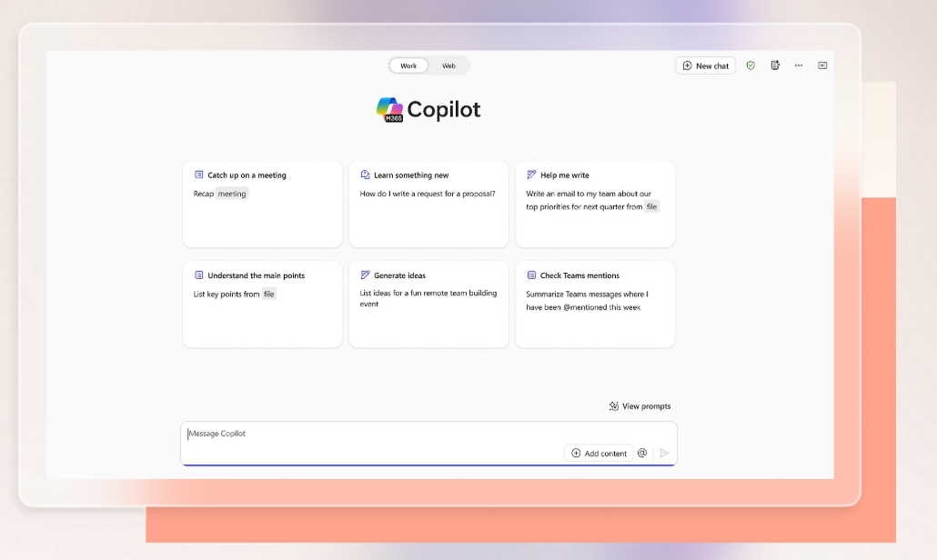
Task: Open the Help me write card
Action: (x=595, y=204)
